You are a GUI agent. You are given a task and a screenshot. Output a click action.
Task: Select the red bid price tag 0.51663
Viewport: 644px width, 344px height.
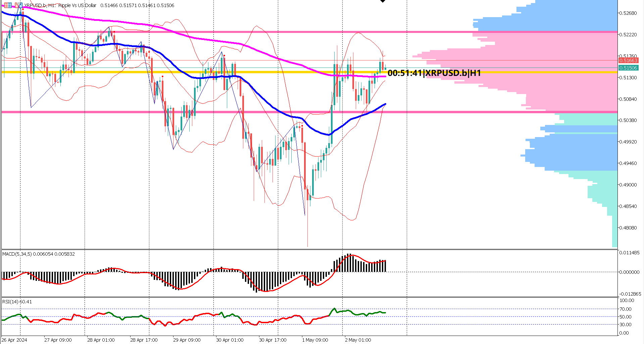pos(629,61)
